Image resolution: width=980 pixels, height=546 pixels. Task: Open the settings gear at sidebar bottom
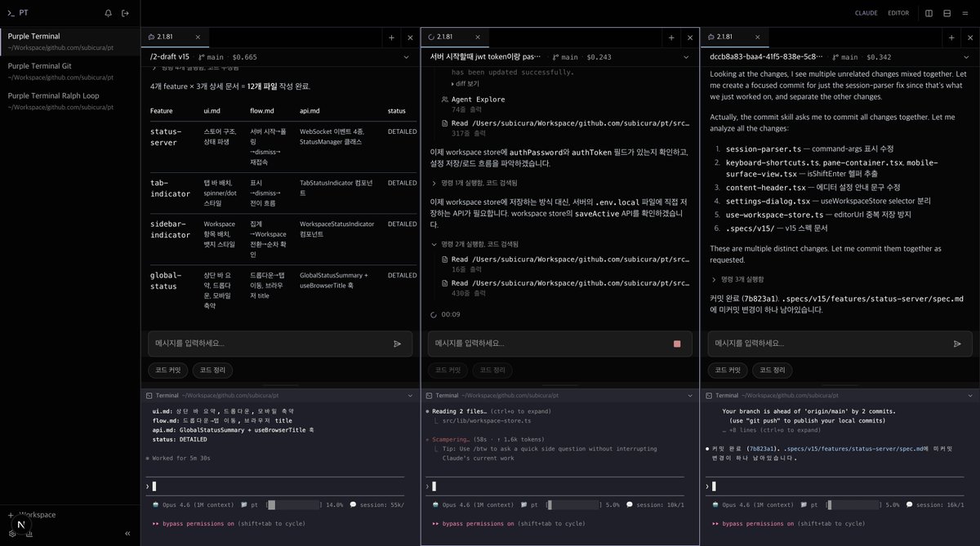12,533
